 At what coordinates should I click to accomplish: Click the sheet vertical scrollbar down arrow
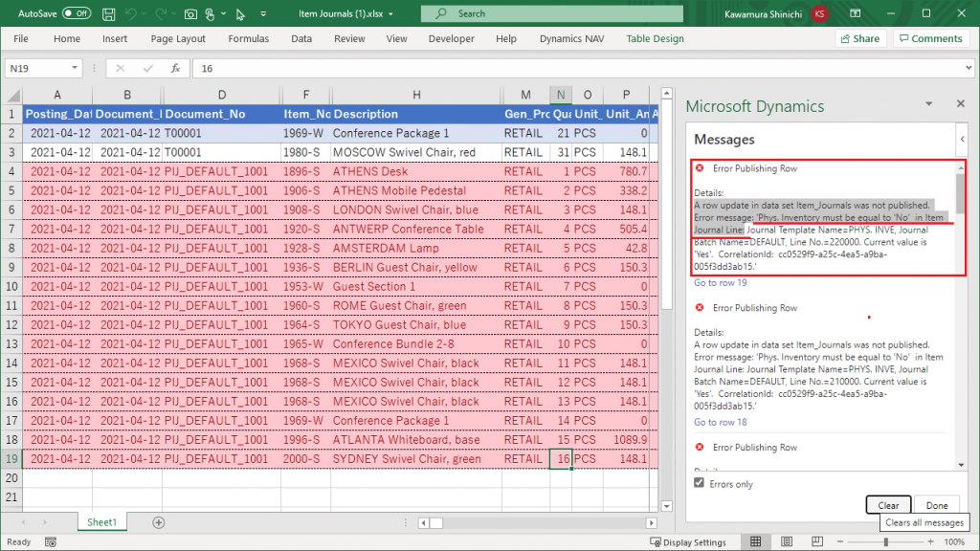pyautogui.click(x=666, y=506)
